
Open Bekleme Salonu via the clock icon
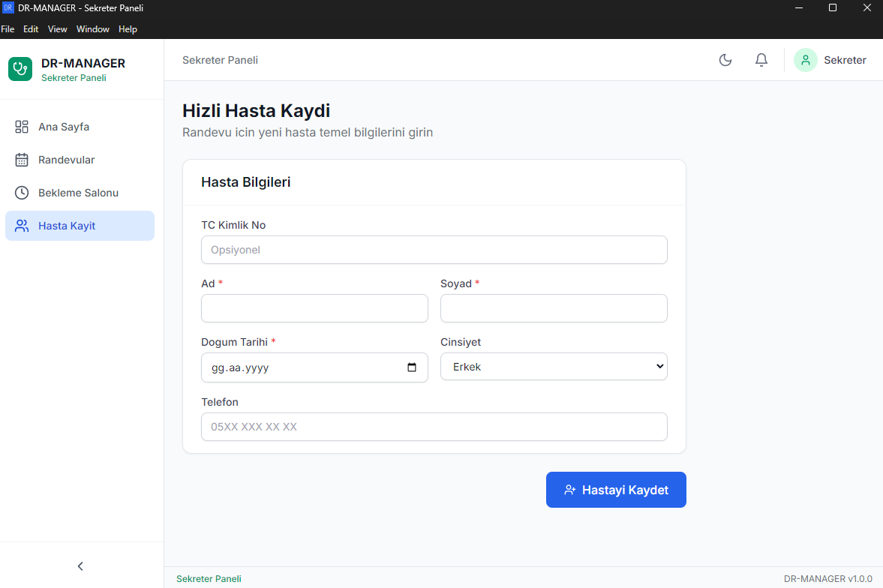pos(21,193)
